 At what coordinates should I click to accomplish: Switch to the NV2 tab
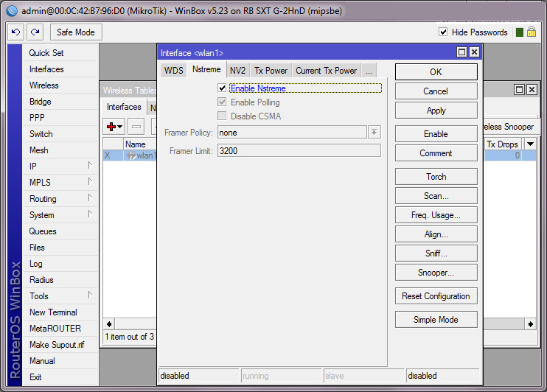click(x=237, y=71)
